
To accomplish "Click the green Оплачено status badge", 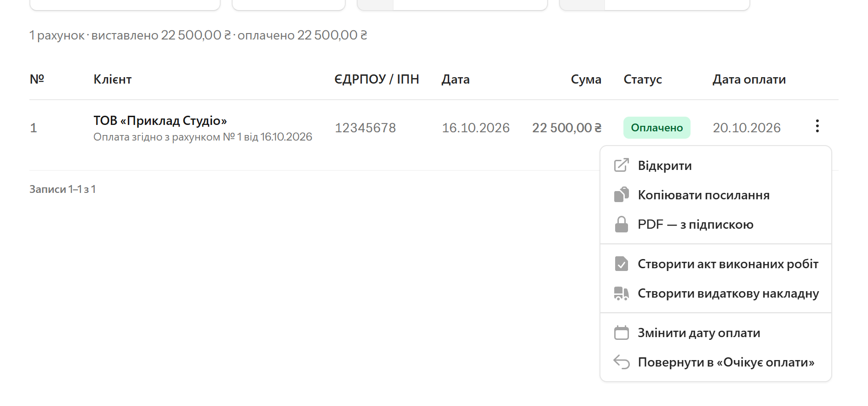I will 657,128.
